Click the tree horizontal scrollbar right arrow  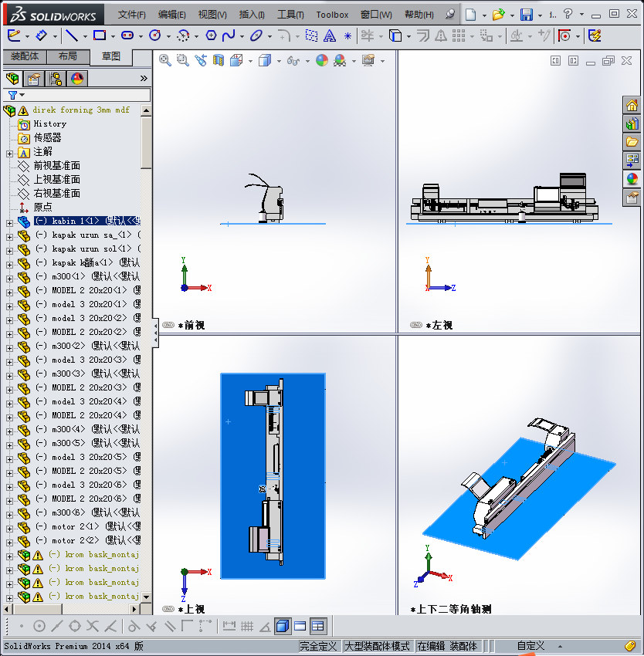[x=134, y=609]
